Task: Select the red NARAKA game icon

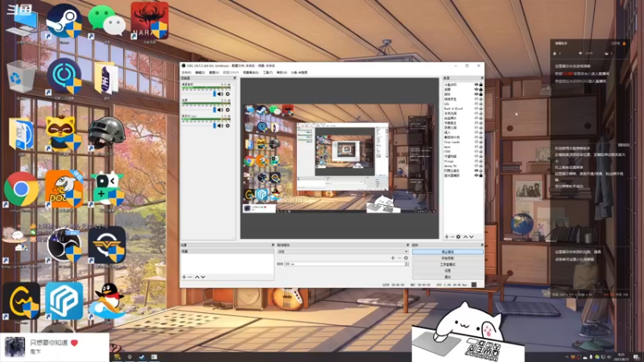Action: [150, 21]
